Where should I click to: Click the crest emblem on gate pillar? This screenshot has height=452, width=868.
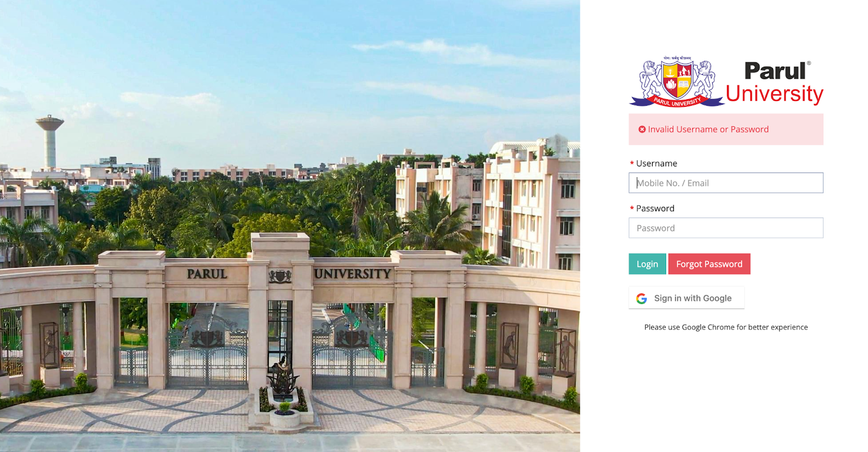point(280,276)
